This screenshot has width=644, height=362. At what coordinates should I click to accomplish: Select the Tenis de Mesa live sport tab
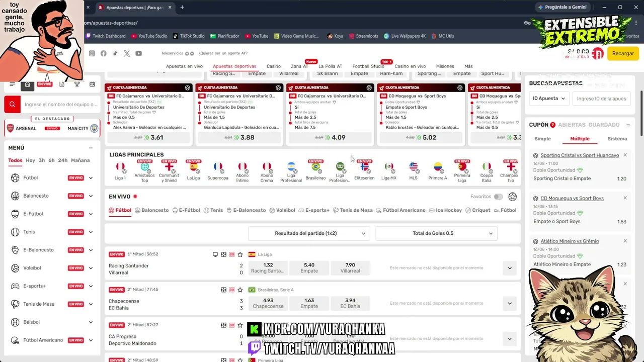tap(353, 210)
